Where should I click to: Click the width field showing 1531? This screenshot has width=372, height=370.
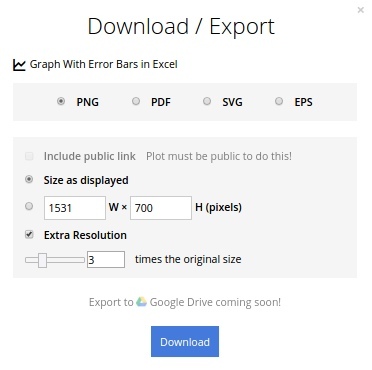[75, 208]
